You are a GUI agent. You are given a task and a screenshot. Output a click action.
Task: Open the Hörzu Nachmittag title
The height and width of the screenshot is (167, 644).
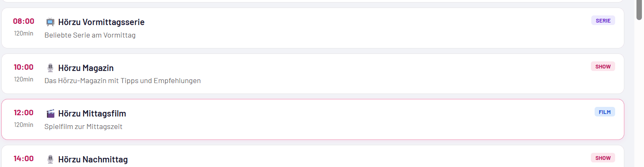point(93,159)
